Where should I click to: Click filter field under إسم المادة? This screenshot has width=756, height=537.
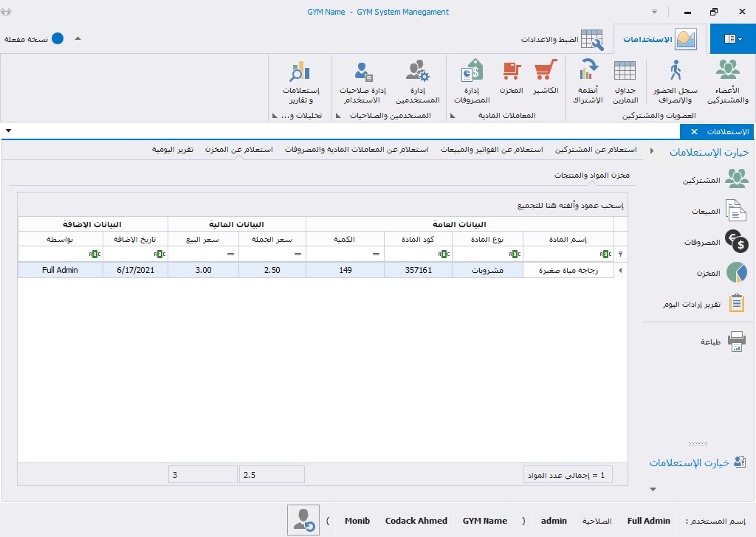coord(568,254)
